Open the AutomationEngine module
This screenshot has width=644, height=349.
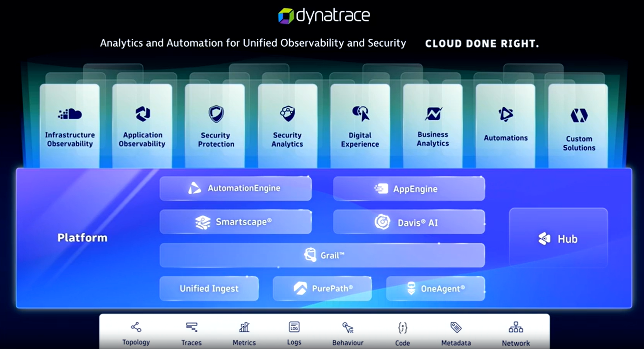(x=235, y=188)
